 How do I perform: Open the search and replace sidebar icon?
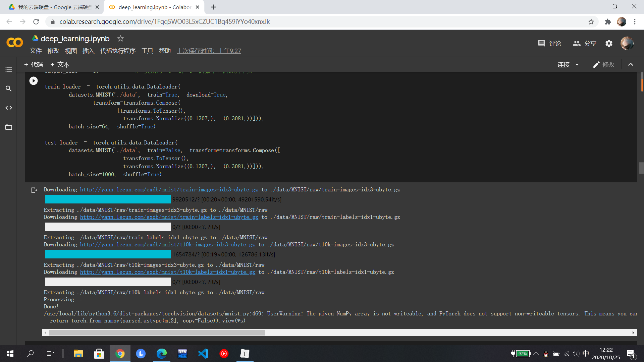(x=9, y=88)
